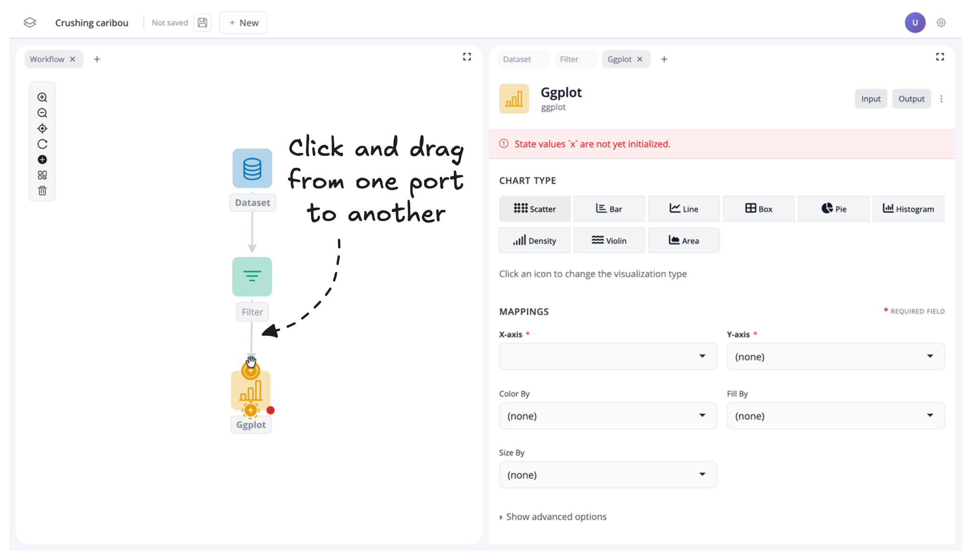Open the Ggplot three-dot options menu
The width and height of the screenshot is (971, 560).
click(x=941, y=99)
